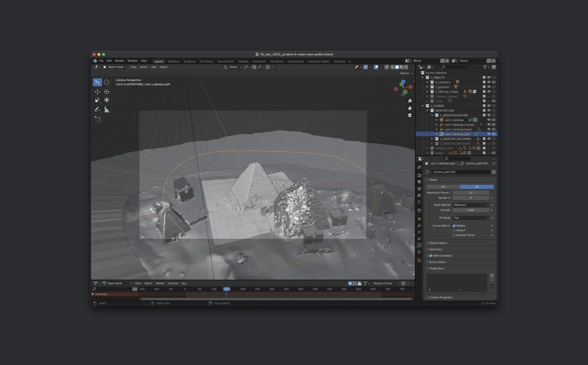Set curve shape to 2D
The image size is (588, 365).
point(443,187)
